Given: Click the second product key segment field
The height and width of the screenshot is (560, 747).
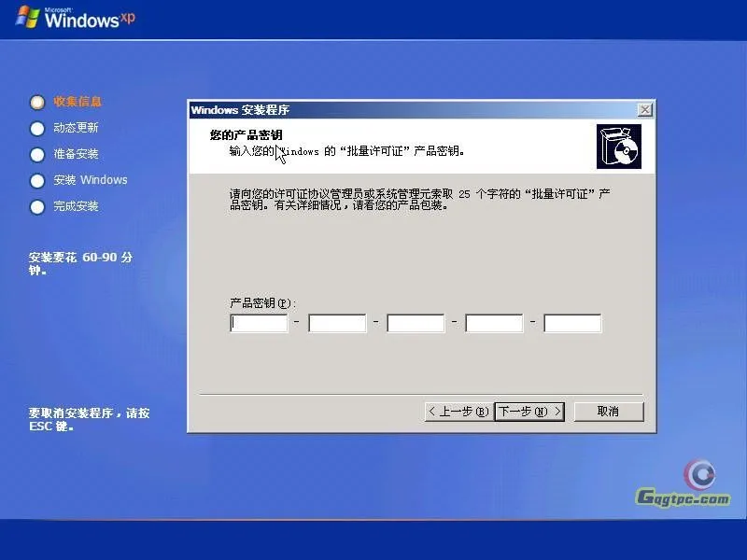Looking at the screenshot, I should pos(337,322).
